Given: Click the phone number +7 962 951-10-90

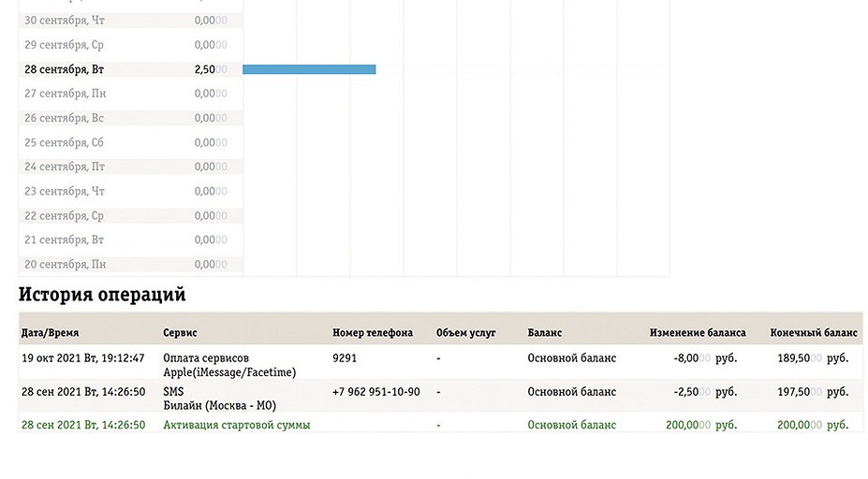Looking at the screenshot, I should pyautogui.click(x=375, y=392).
